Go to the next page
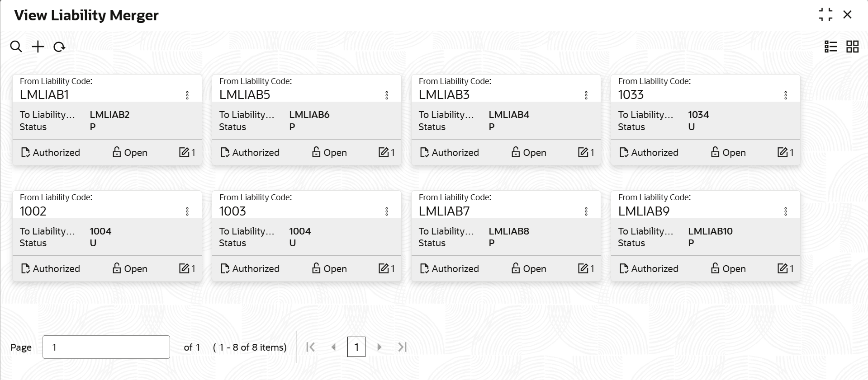Screen dimensions: 868x380 pyautogui.click(x=379, y=347)
